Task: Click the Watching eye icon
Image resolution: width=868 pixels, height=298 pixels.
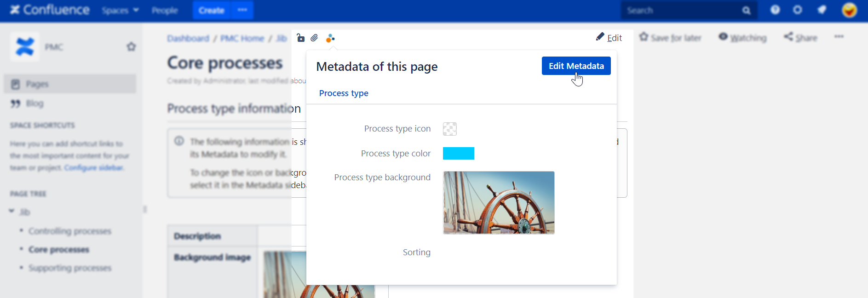Action: (x=723, y=37)
